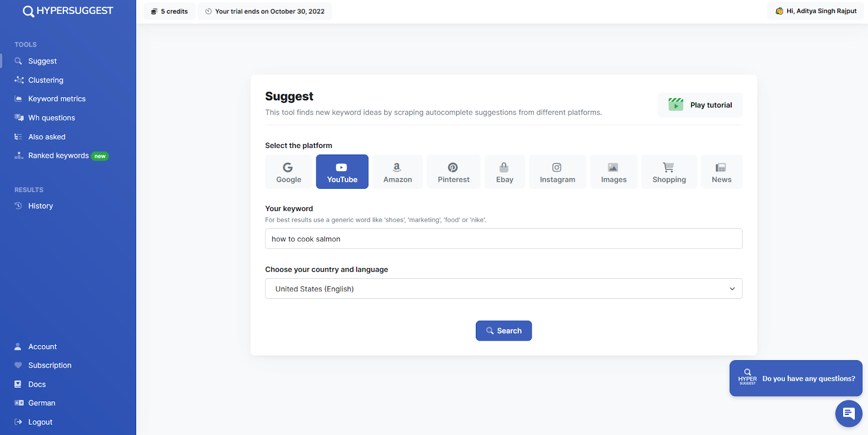868x435 pixels.
Task: Run the keyword Search
Action: pyautogui.click(x=503, y=331)
